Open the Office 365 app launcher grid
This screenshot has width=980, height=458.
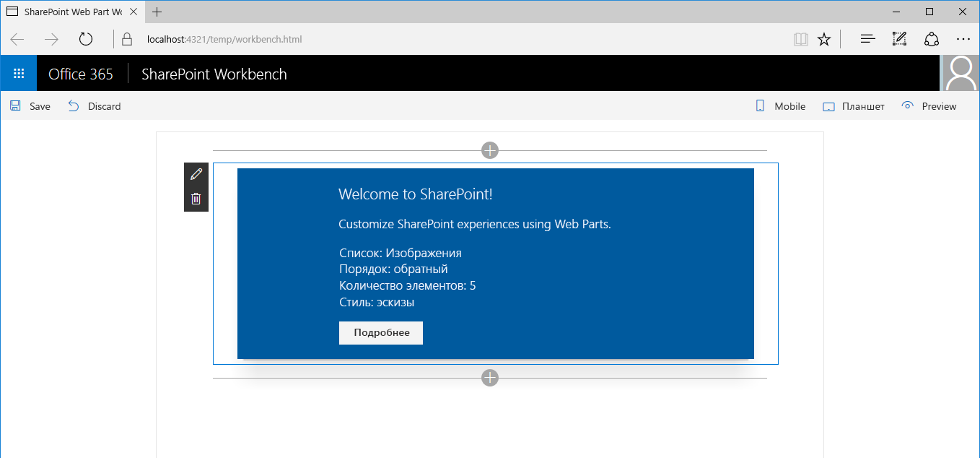tap(19, 74)
